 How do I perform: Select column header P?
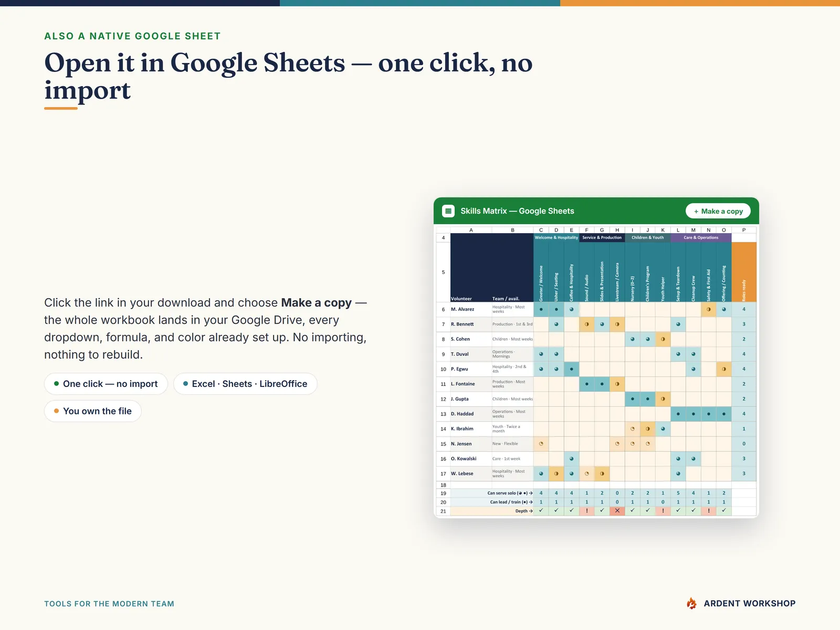pos(744,230)
